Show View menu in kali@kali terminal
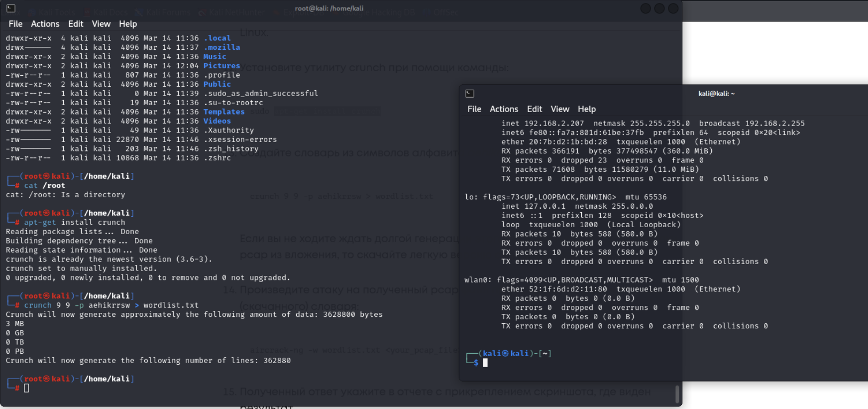 (560, 109)
